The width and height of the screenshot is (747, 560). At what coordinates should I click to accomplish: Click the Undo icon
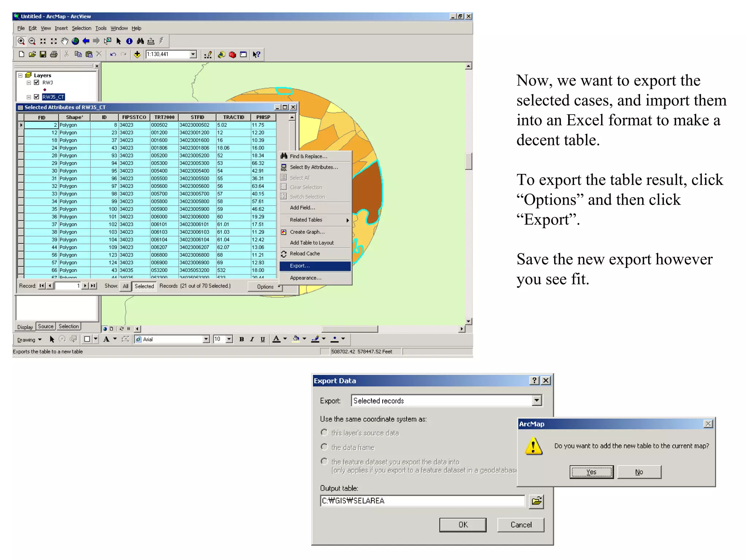[113, 54]
